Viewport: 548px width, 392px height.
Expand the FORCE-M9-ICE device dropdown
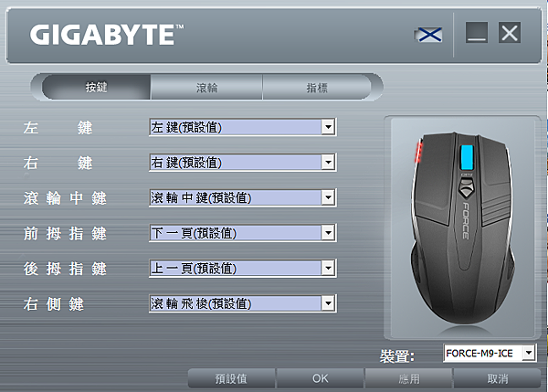529,354
